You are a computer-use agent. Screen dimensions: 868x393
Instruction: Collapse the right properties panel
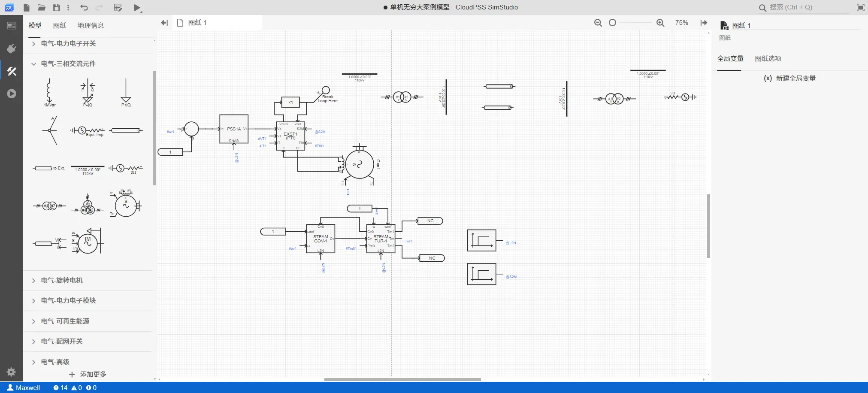click(704, 23)
